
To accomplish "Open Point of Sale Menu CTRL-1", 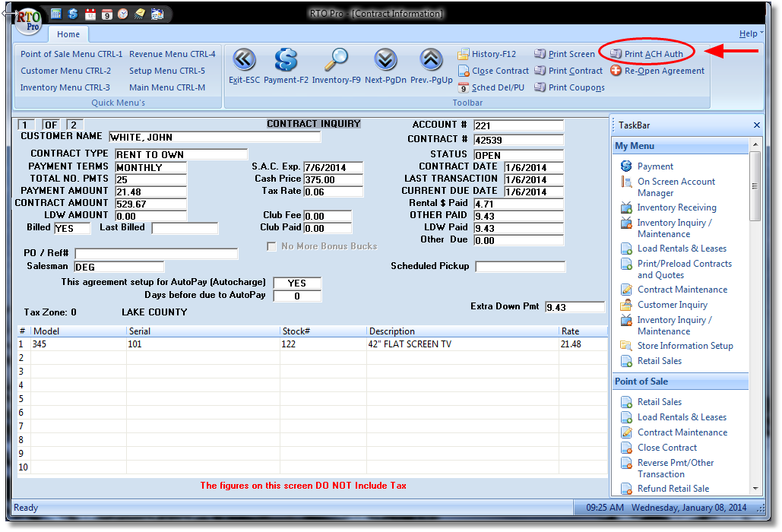I will [x=71, y=54].
